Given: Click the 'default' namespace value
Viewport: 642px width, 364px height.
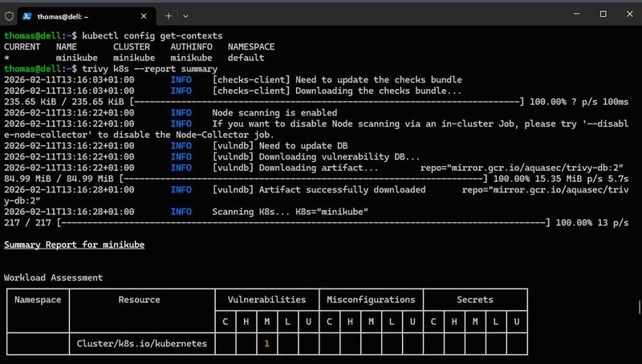Looking at the screenshot, I should click(x=246, y=58).
